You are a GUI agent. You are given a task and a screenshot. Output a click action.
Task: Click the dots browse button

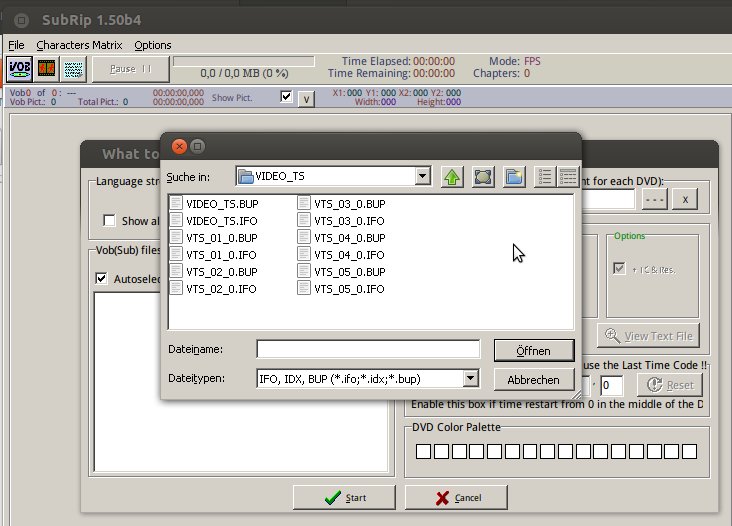tap(655, 199)
